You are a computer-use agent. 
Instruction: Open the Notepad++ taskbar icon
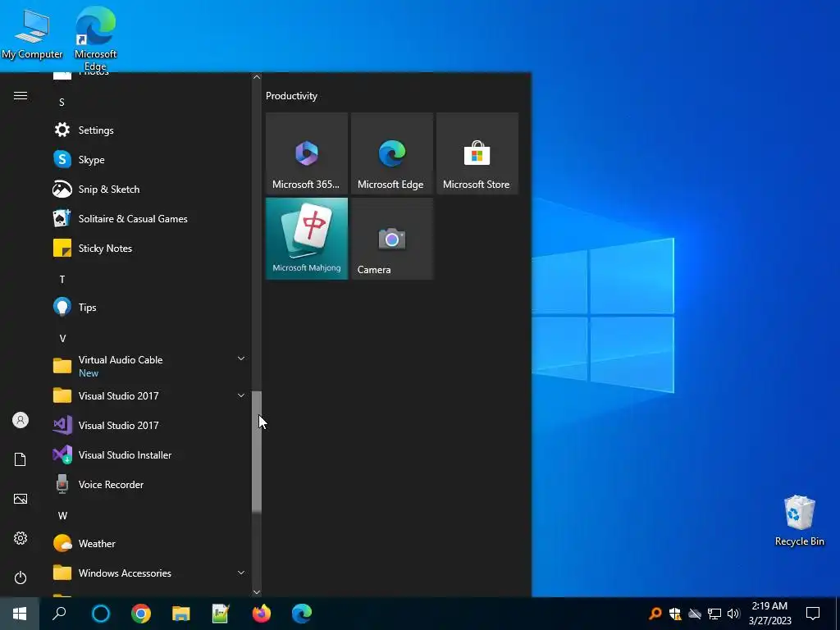[221, 614]
